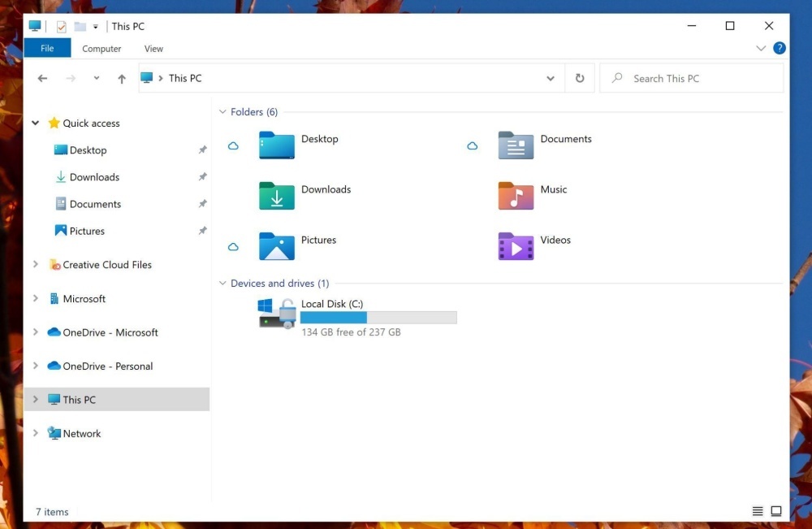Collapse the Folders (6) group
Image resolution: width=812 pixels, height=529 pixels.
(x=222, y=112)
